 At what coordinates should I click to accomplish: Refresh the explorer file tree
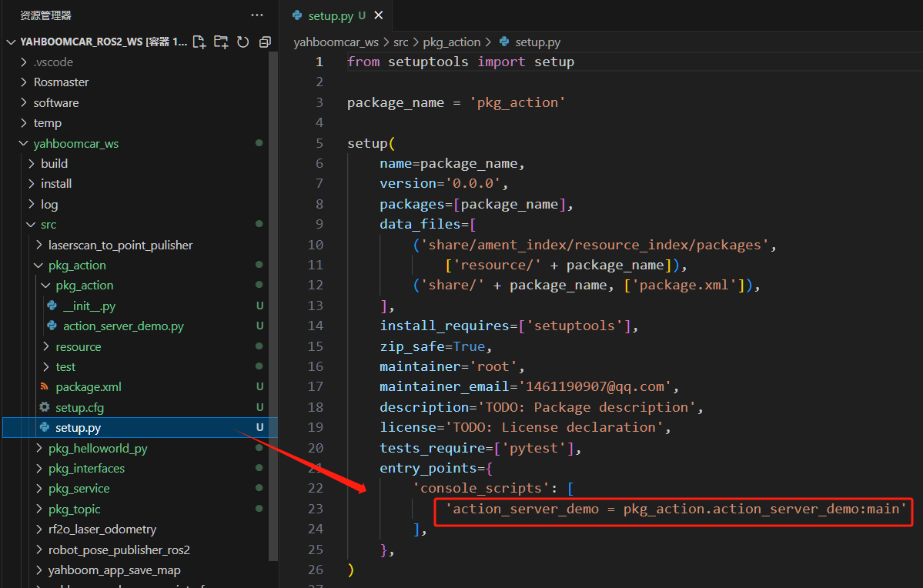pyautogui.click(x=242, y=42)
